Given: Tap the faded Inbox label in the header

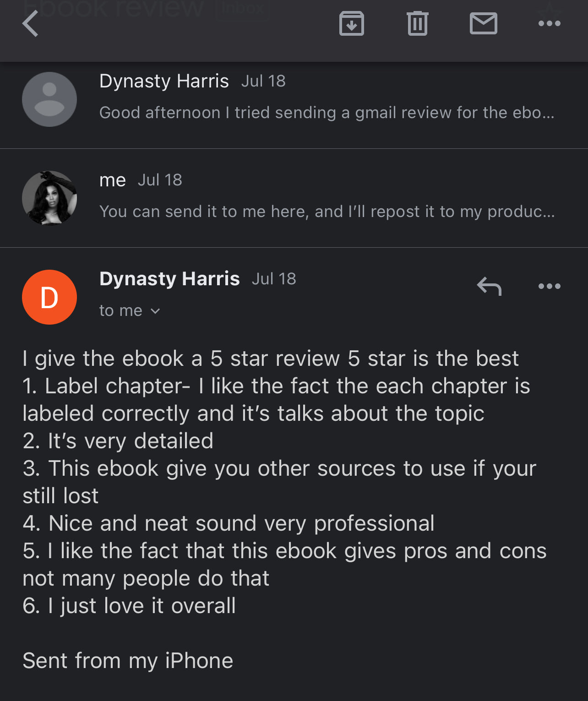Looking at the screenshot, I should tap(241, 9).
